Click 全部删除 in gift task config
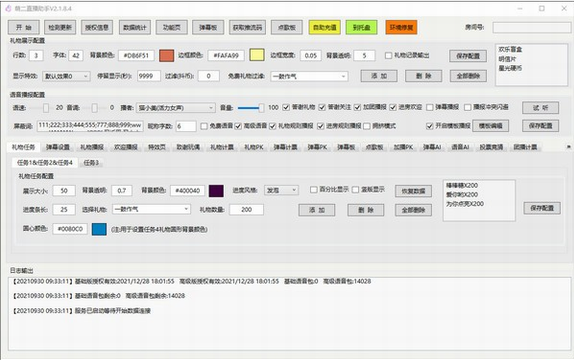The height and width of the screenshot is (360, 574). point(413,210)
